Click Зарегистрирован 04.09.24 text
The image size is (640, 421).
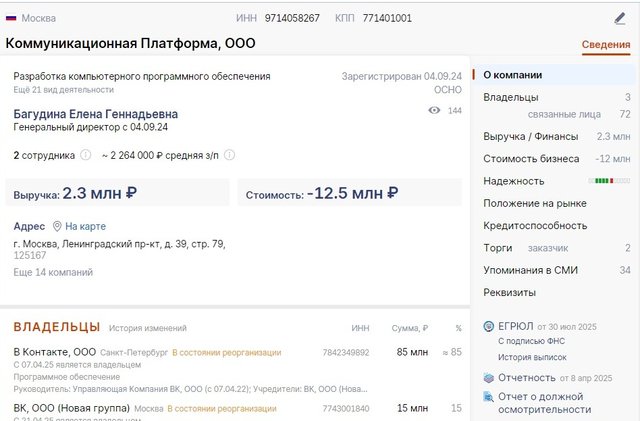pos(402,76)
